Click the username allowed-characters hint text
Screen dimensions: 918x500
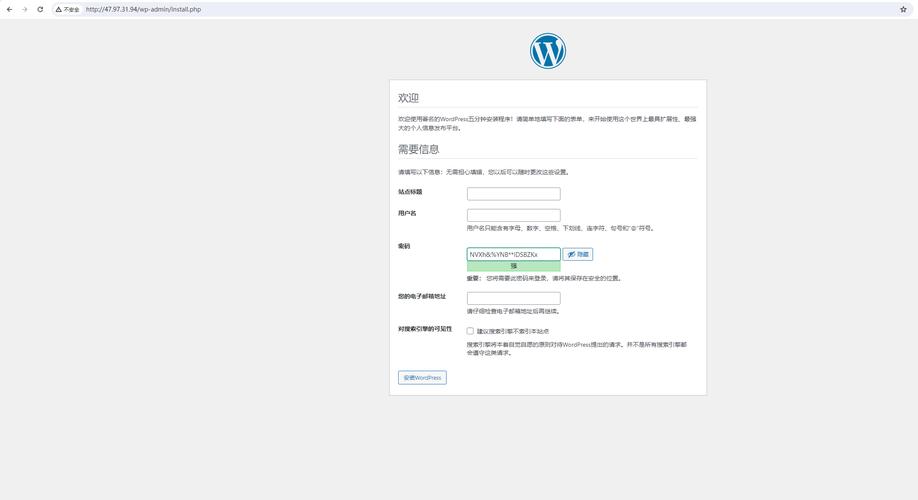(560, 228)
